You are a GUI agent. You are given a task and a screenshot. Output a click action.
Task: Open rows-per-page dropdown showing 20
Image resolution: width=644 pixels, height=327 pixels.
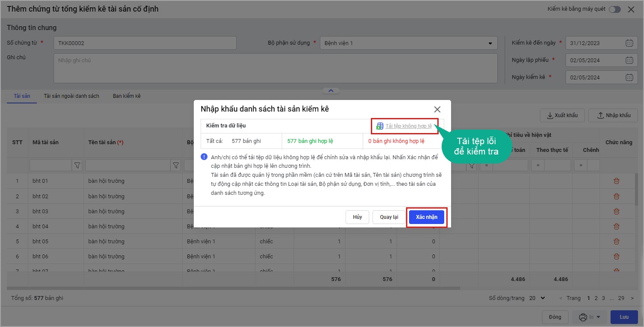pos(537,298)
